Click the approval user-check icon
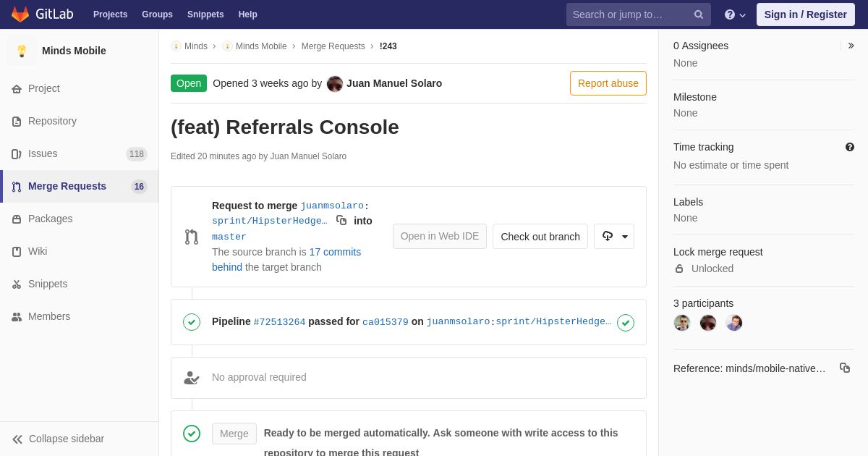 [x=192, y=378]
